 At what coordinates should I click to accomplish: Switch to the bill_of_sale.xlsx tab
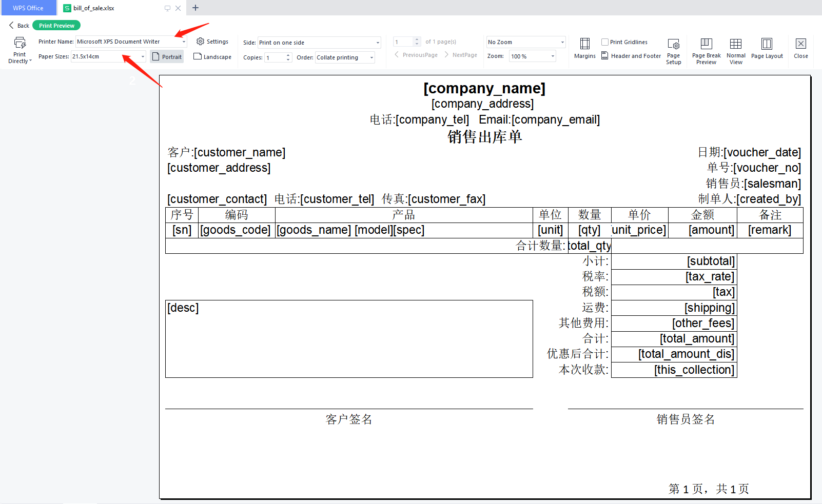coord(94,8)
